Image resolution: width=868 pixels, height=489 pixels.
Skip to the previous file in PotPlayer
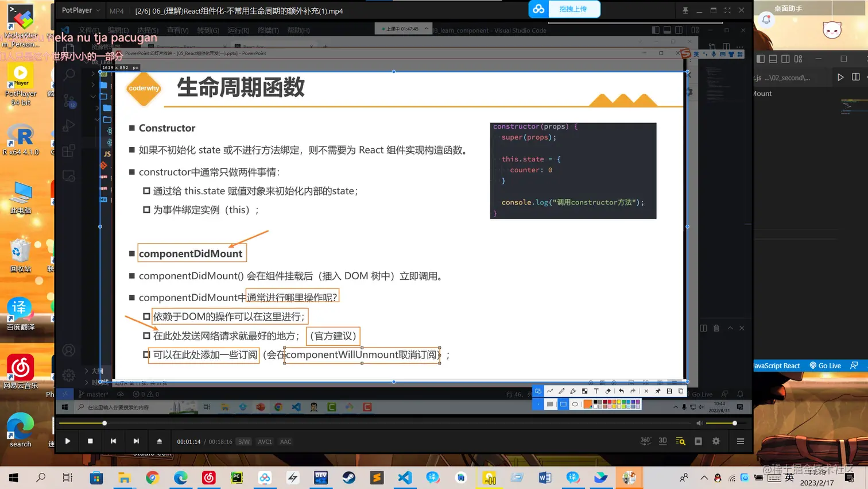point(114,441)
